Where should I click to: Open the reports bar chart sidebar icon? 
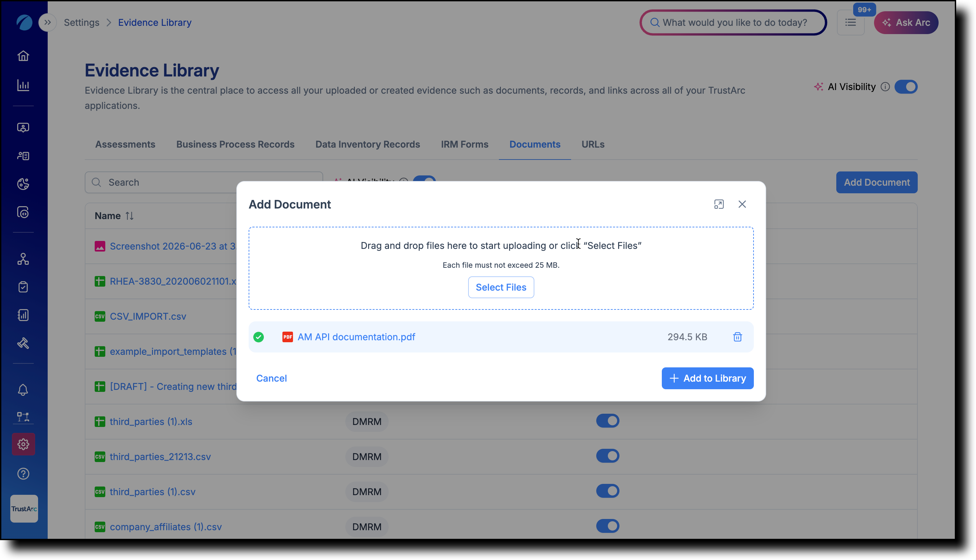[23, 85]
